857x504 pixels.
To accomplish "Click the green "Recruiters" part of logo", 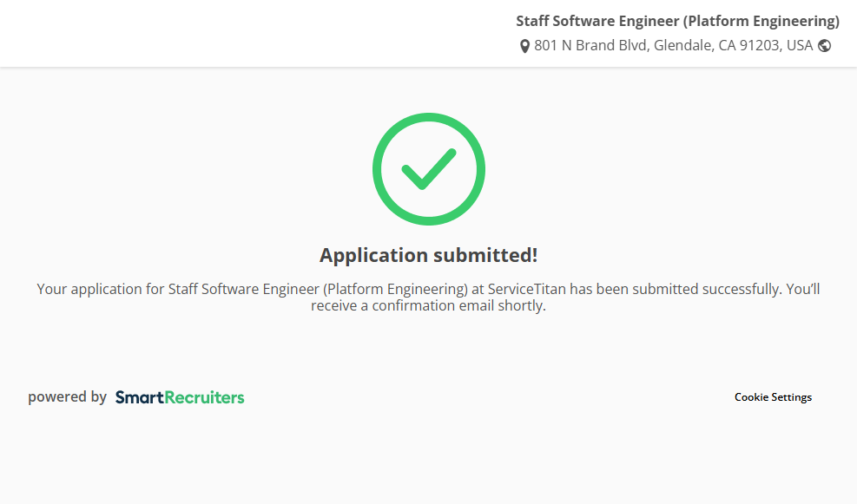I will pyautogui.click(x=205, y=397).
